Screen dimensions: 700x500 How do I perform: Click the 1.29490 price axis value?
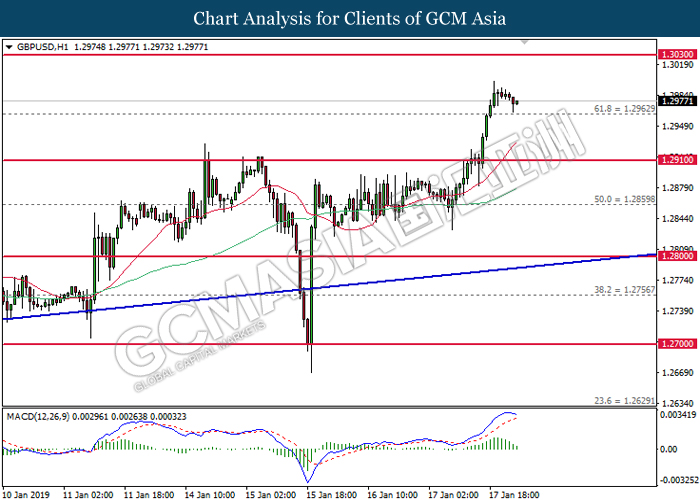pyautogui.click(x=678, y=127)
